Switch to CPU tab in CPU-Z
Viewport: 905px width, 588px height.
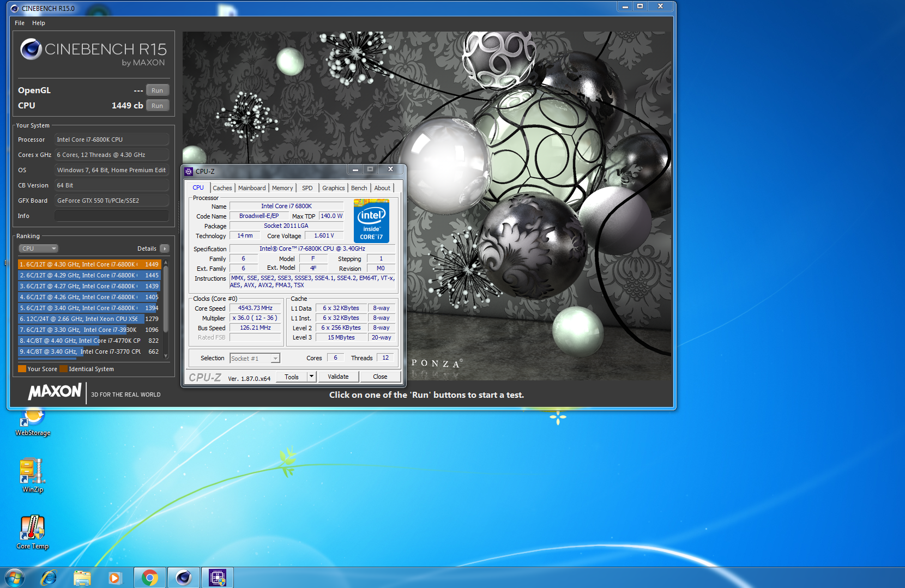198,187
